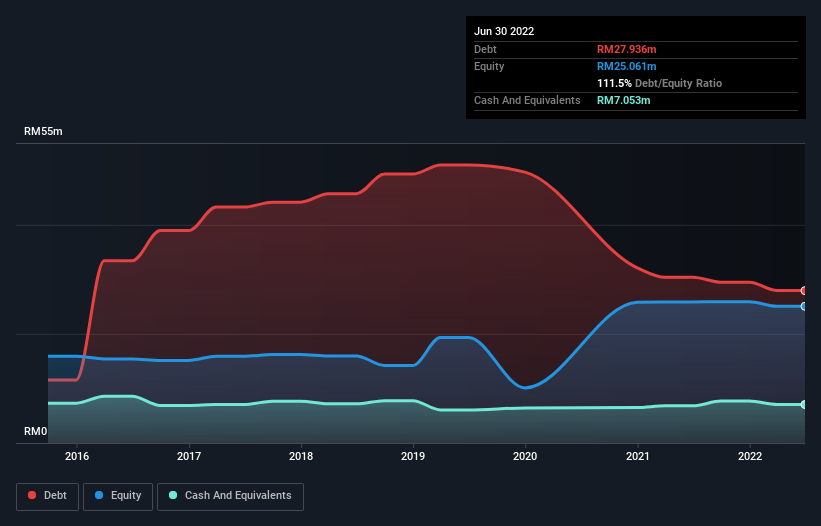Toggle the Debt series legend button
This screenshot has height=526, width=821.
(48, 496)
